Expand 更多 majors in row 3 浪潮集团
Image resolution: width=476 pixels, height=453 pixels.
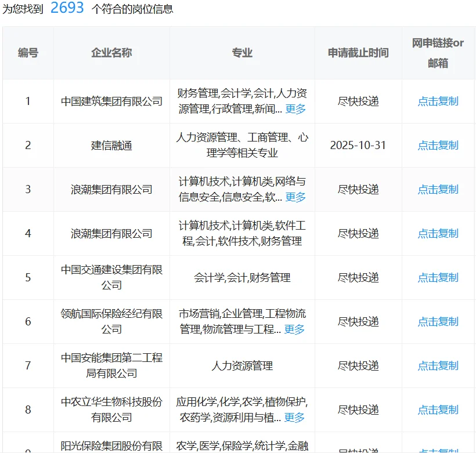tap(295, 197)
